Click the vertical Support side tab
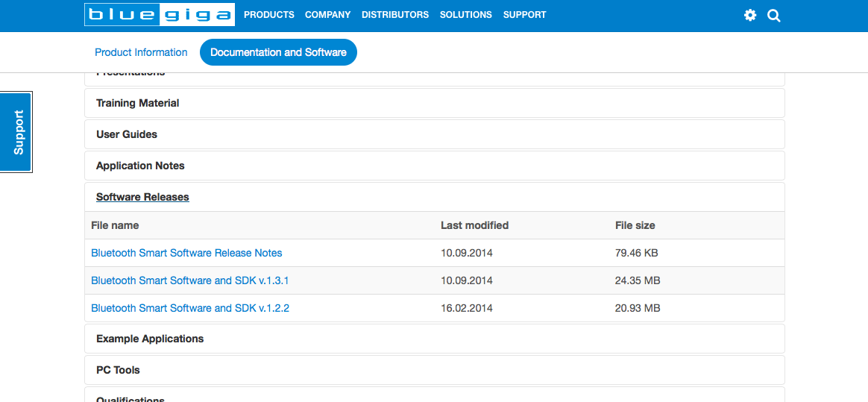 [x=18, y=132]
